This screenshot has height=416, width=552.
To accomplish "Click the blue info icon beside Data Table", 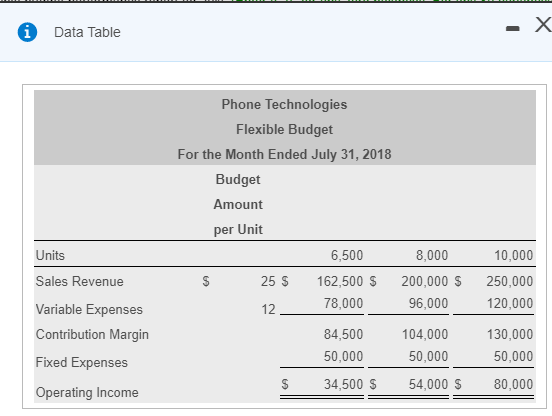I will [x=27, y=32].
